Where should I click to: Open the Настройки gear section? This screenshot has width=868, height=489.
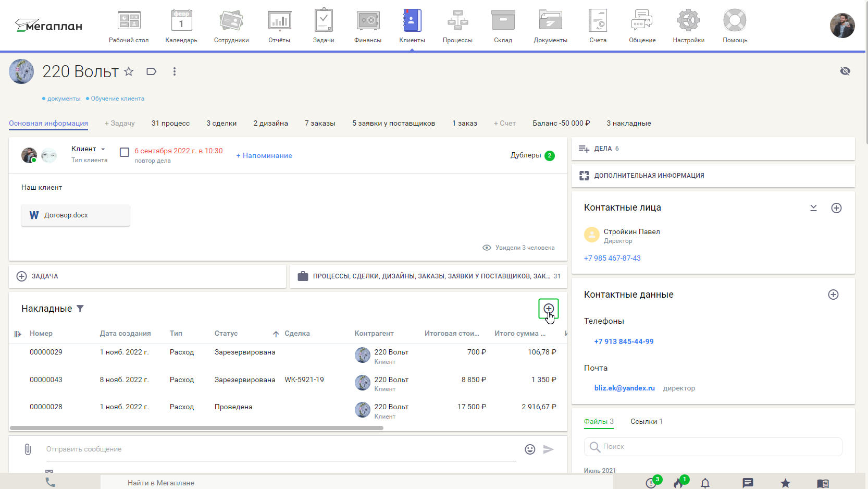point(689,26)
